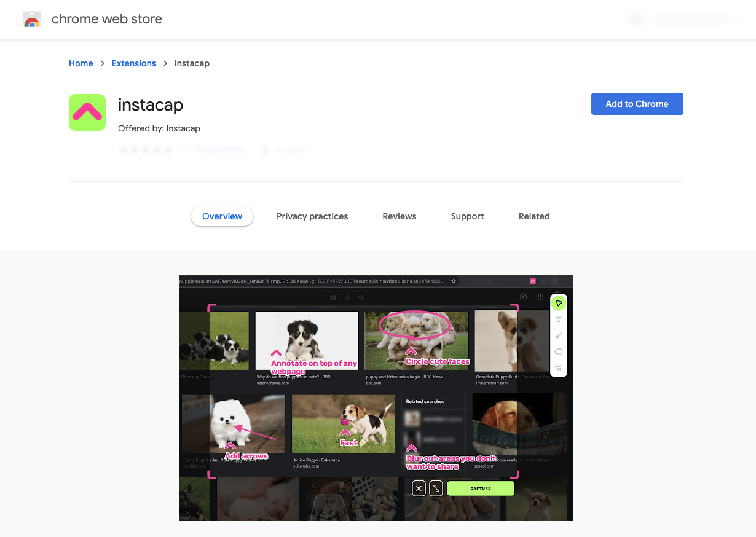
Task: Click the 'chrome web store' header title
Action: (x=107, y=19)
